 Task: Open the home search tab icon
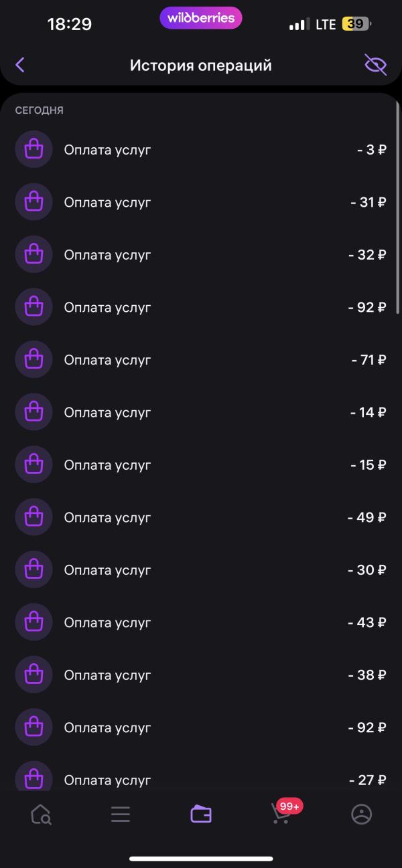[41, 814]
